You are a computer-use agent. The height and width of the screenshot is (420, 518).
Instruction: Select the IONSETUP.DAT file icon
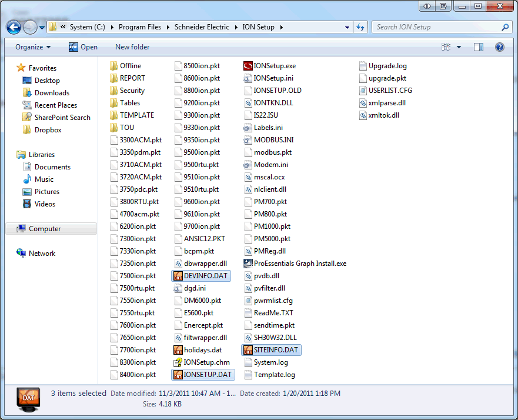click(178, 375)
